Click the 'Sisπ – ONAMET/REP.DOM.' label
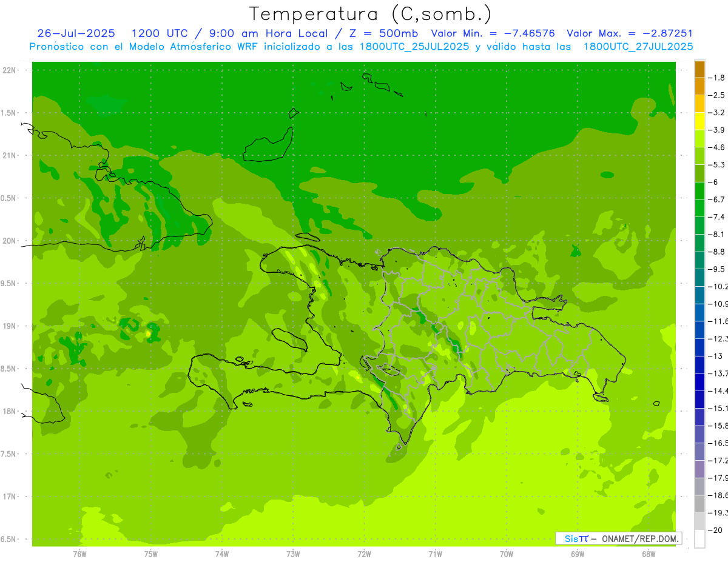This screenshot has width=728, height=562. (x=618, y=538)
